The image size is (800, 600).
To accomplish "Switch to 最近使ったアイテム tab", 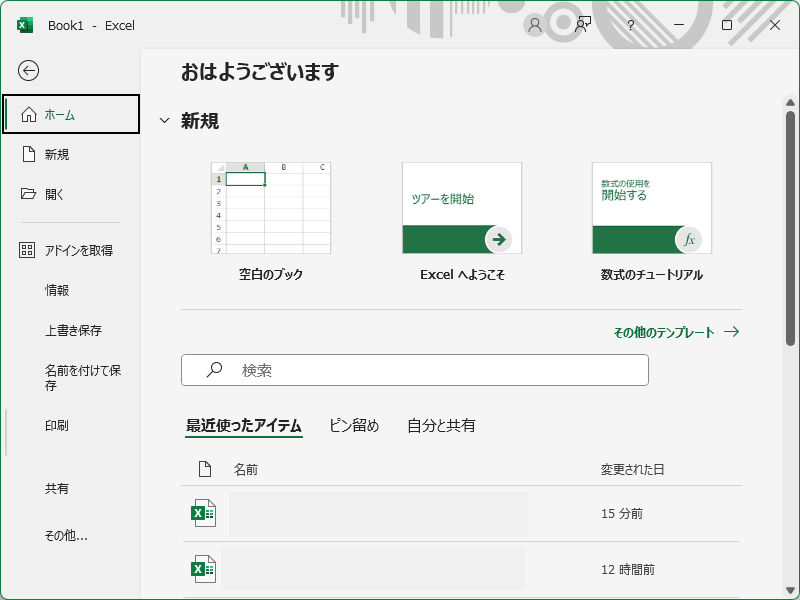I will pos(244,426).
